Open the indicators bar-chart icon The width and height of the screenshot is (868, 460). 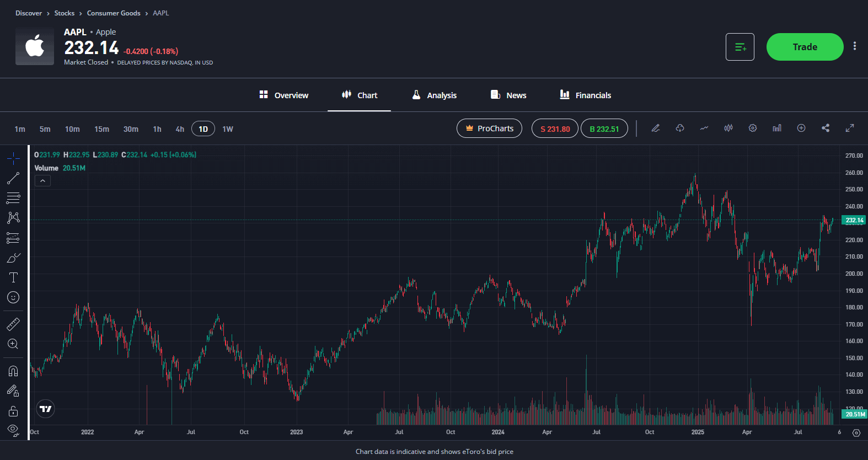coord(777,128)
